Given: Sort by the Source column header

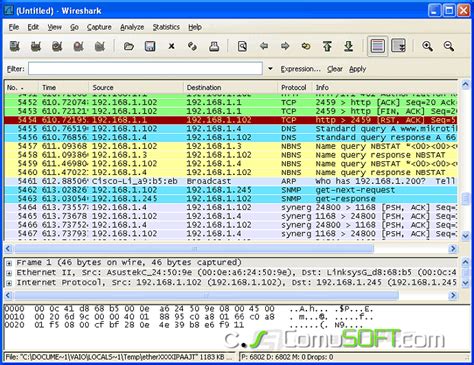Looking at the screenshot, I should [136, 88].
